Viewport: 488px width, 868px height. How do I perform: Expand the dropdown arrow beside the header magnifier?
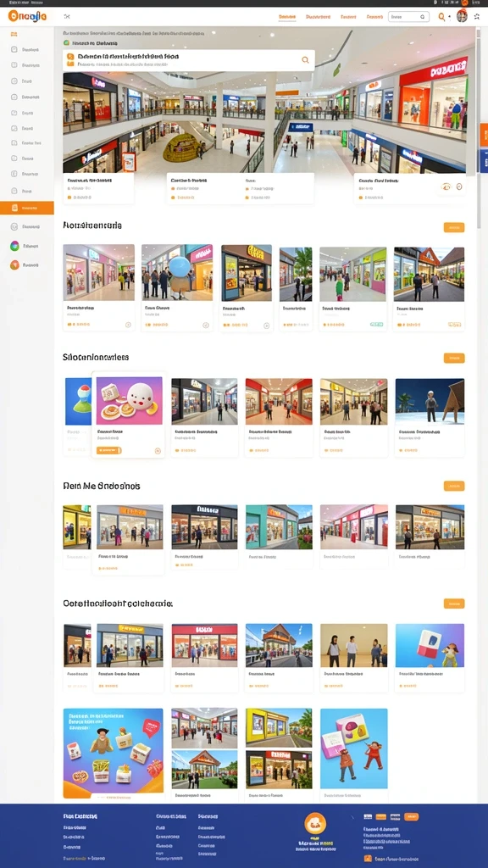pos(450,17)
